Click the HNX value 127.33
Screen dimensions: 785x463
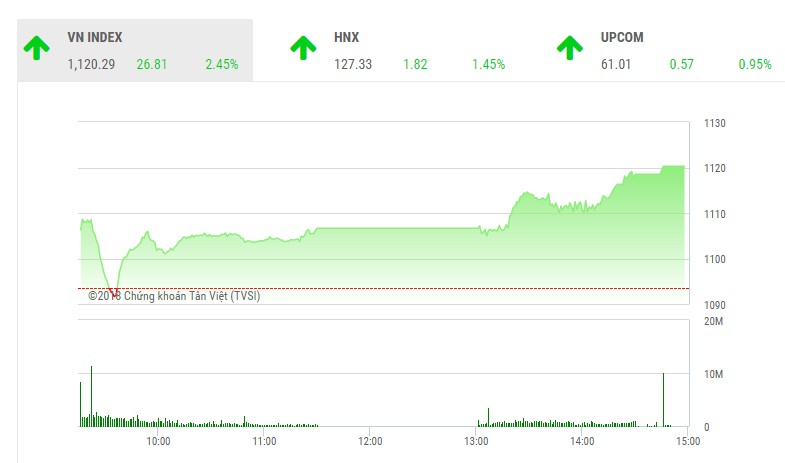tap(353, 64)
